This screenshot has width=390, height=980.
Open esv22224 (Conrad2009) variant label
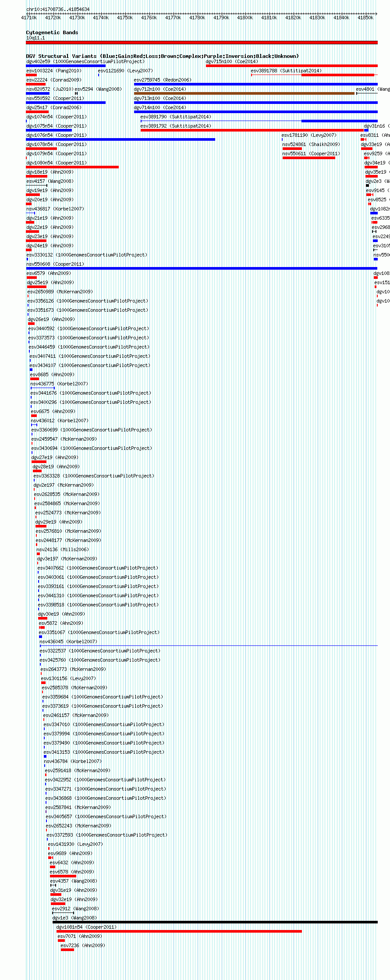point(54,80)
